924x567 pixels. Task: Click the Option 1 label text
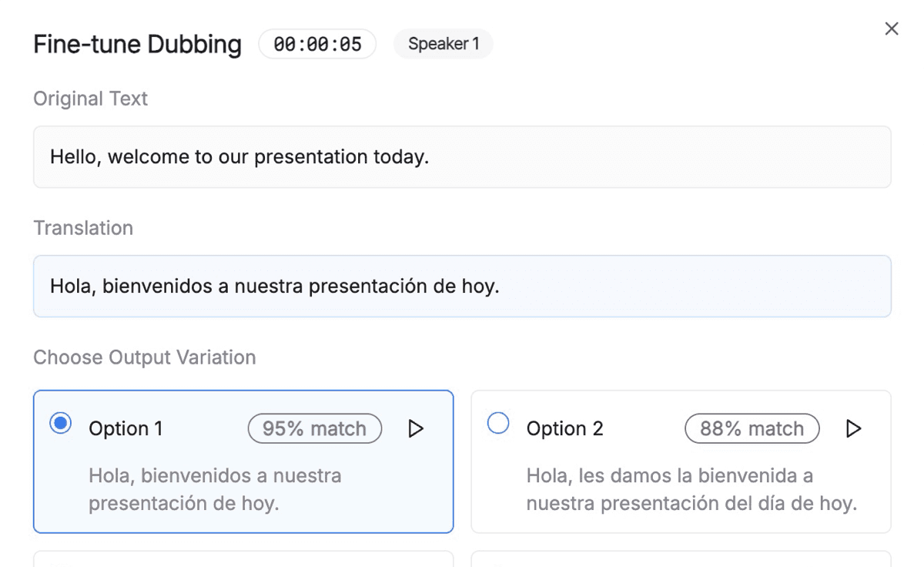126,428
